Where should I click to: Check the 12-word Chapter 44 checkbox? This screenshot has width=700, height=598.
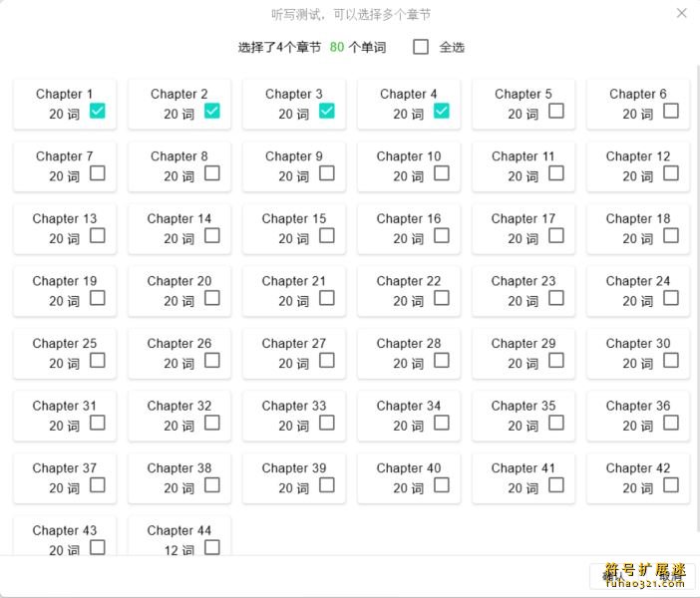pos(212,547)
